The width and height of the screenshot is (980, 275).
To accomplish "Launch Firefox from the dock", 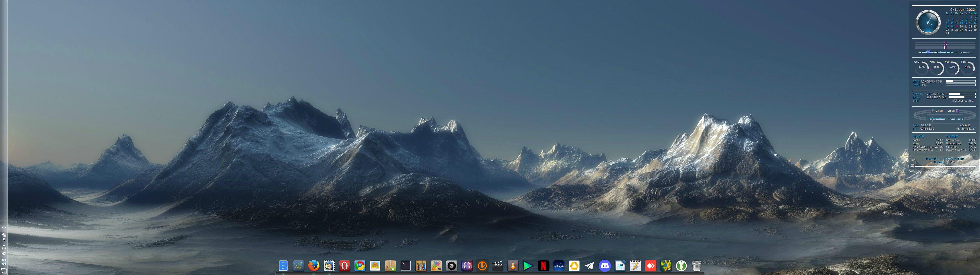I will (313, 266).
